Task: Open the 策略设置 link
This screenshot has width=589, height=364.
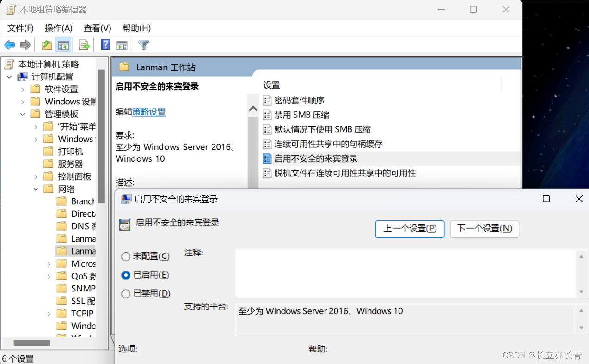Action: [x=149, y=112]
